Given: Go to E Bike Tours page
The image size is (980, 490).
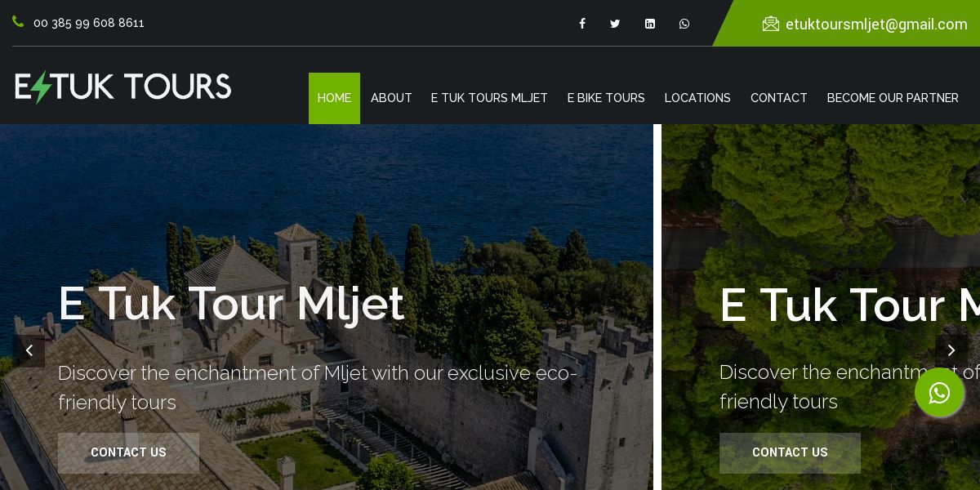Looking at the screenshot, I should pyautogui.click(x=606, y=98).
